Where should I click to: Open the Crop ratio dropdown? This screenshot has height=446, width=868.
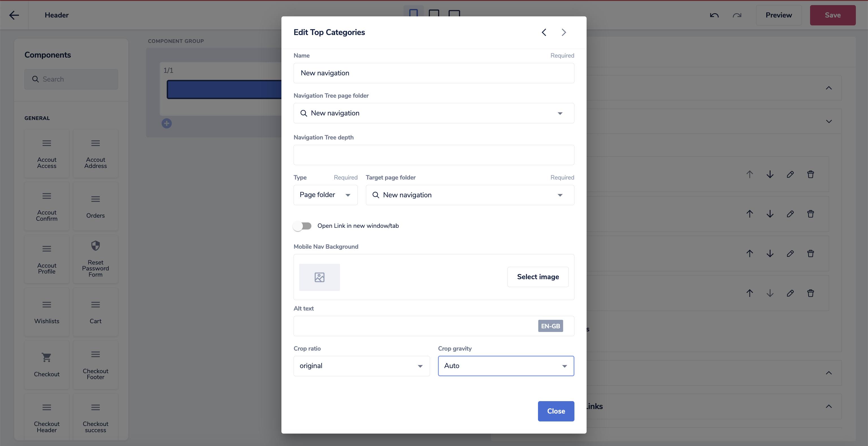(361, 366)
